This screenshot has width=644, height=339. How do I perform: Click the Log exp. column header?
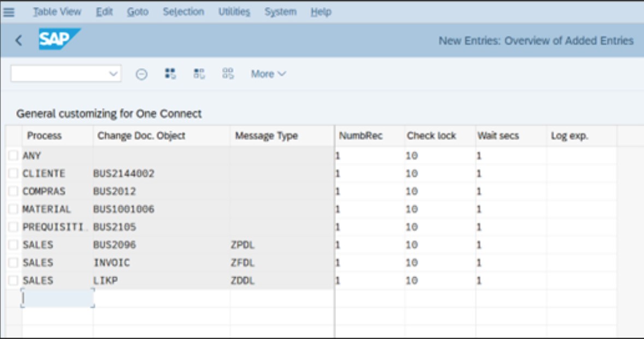(582, 136)
